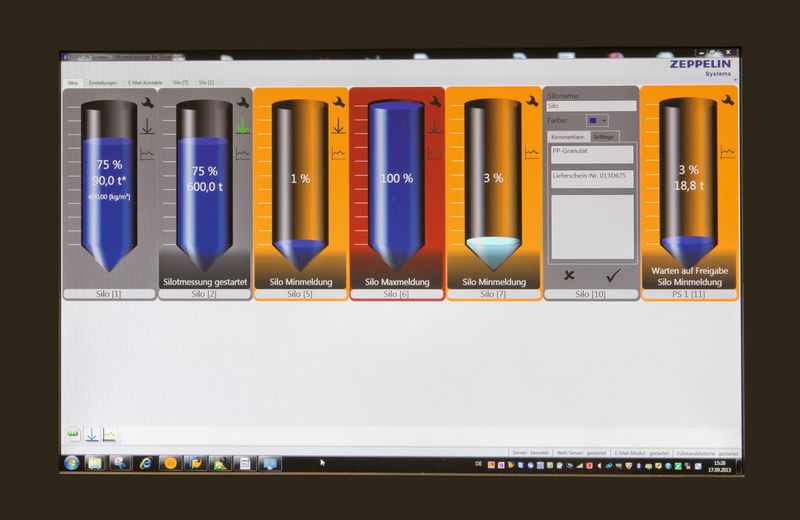Select the Silos main tab

tap(73, 83)
